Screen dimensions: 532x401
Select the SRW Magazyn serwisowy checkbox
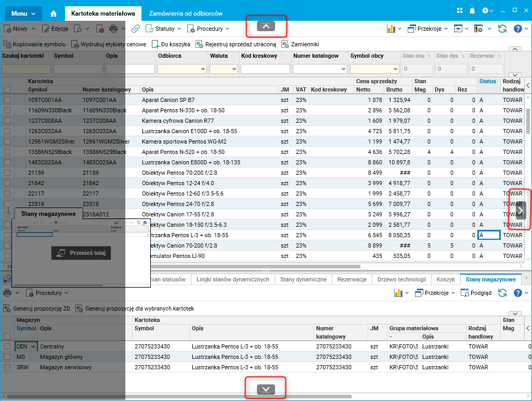pos(7,367)
